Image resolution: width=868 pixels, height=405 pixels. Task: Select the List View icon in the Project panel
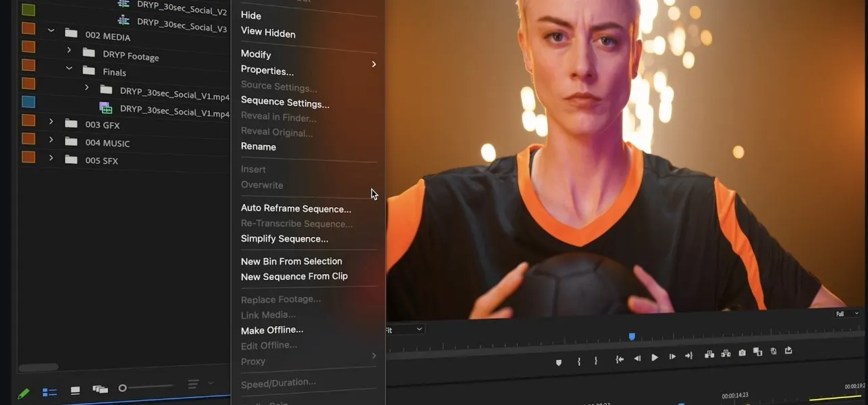tap(49, 390)
